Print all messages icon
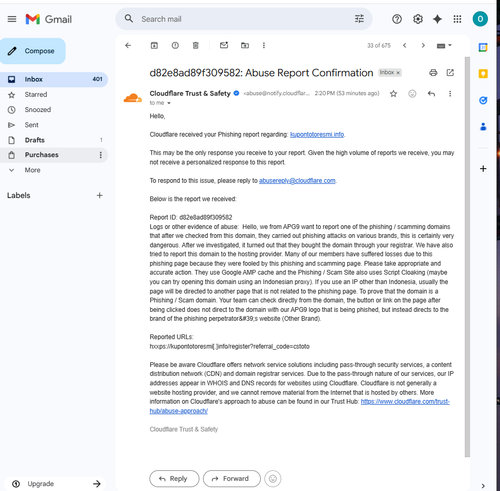The width and height of the screenshot is (500, 491). coord(433,73)
